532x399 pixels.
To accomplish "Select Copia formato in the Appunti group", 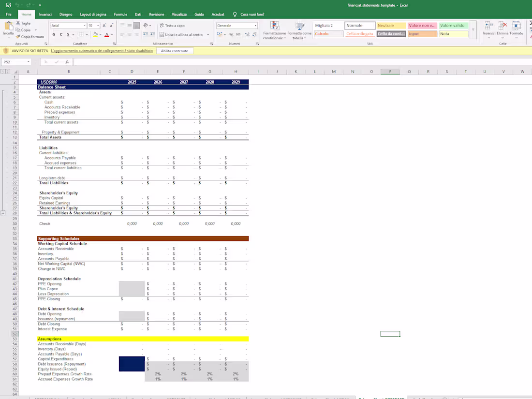I will point(30,36).
